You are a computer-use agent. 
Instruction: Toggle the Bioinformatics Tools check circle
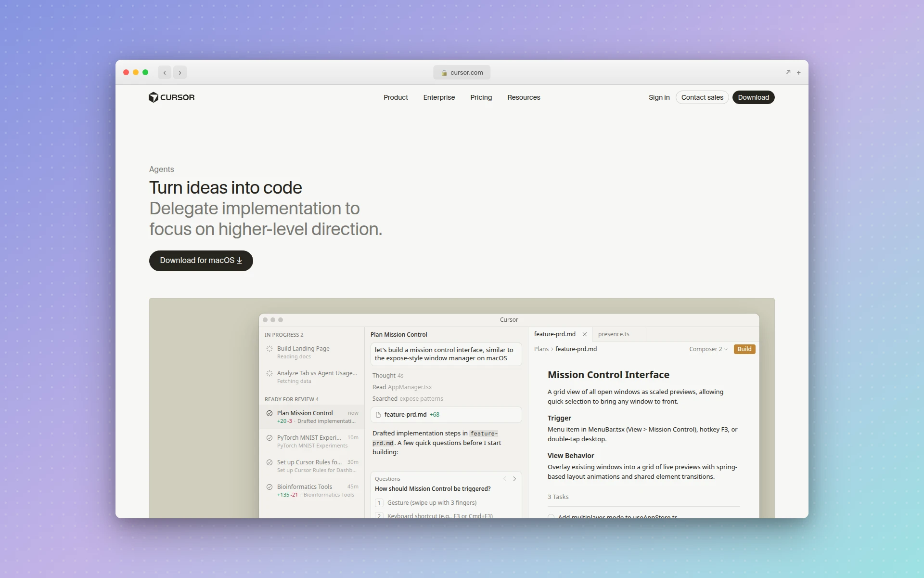point(269,487)
